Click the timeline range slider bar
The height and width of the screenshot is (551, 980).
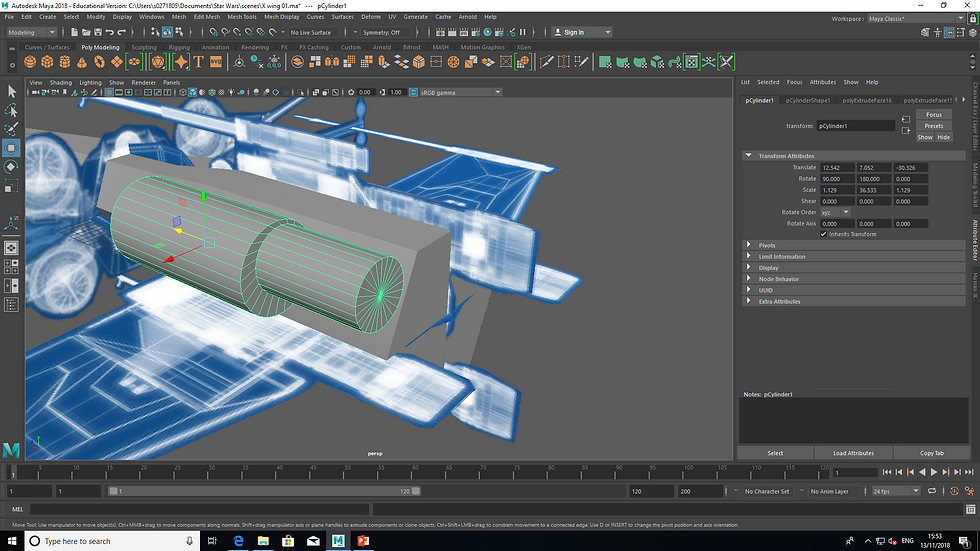pyautogui.click(x=264, y=491)
